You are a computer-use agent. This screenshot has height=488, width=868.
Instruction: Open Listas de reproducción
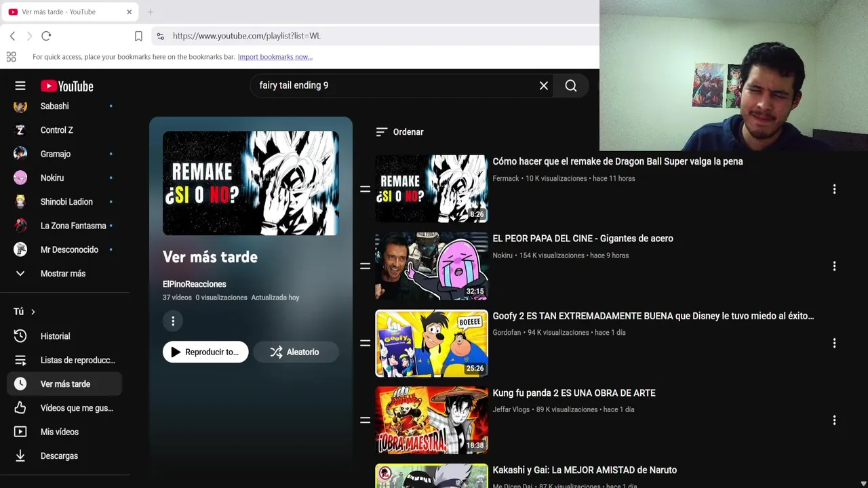(64, 360)
